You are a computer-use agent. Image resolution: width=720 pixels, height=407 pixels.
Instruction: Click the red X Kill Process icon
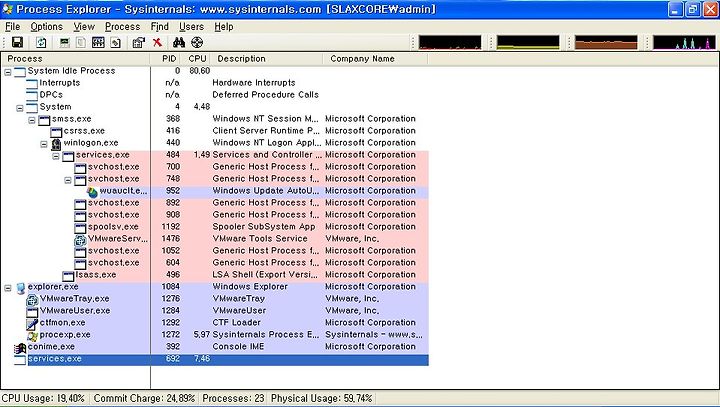pyautogui.click(x=157, y=43)
